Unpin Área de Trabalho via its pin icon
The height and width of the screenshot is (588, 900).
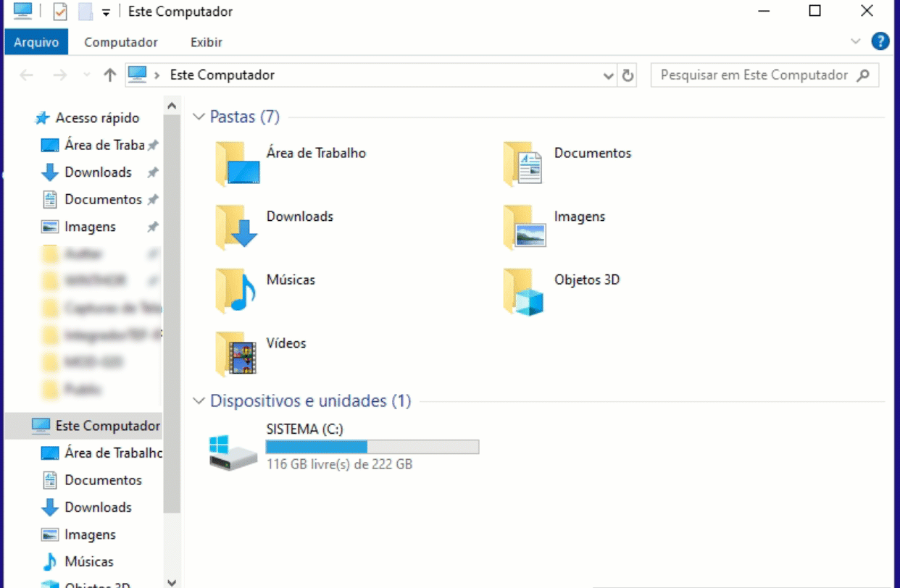(x=153, y=146)
